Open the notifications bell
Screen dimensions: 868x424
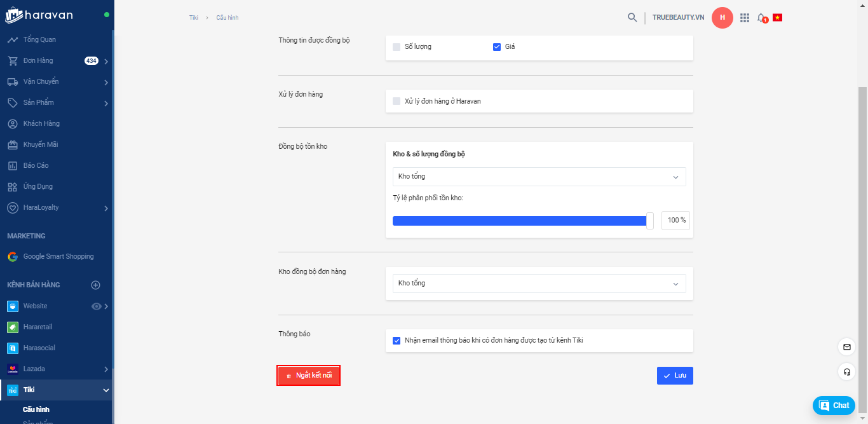761,18
